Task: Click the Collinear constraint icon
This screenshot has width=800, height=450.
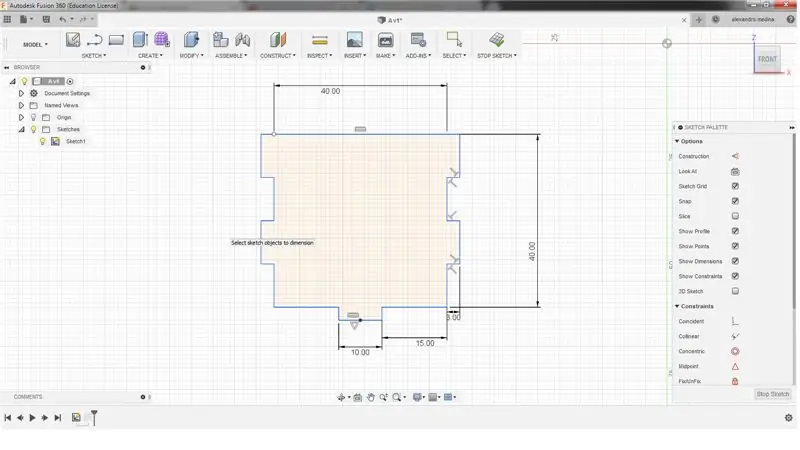Action: 735,336
